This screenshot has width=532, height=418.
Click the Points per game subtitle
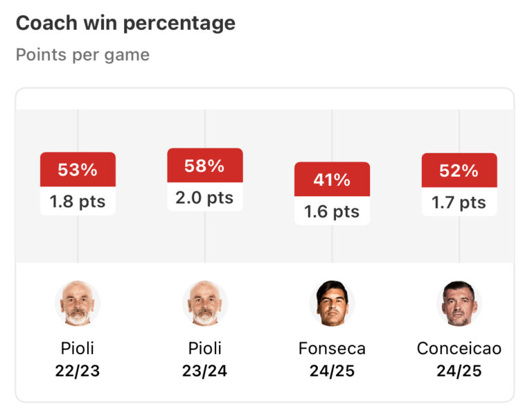pyautogui.click(x=82, y=55)
